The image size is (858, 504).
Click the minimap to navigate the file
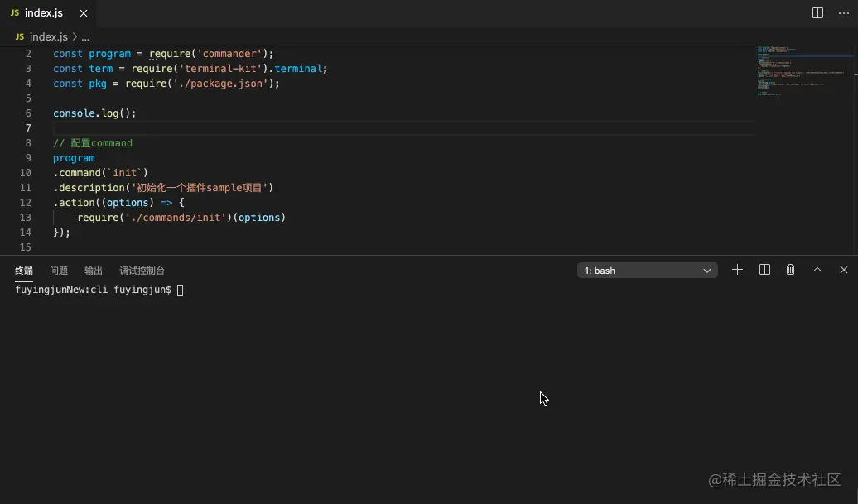pyautogui.click(x=799, y=70)
